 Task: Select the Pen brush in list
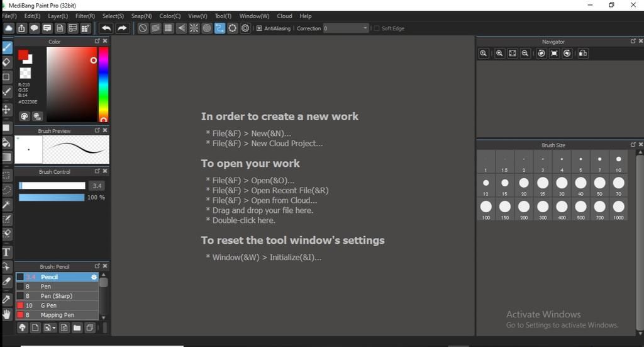point(57,287)
